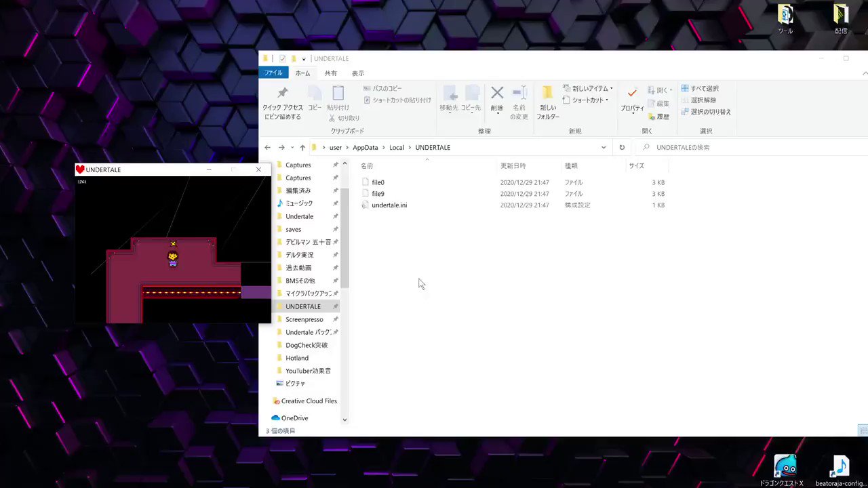Switch to the View ribbon tab
Viewport: 868px width, 488px height.
pyautogui.click(x=357, y=73)
